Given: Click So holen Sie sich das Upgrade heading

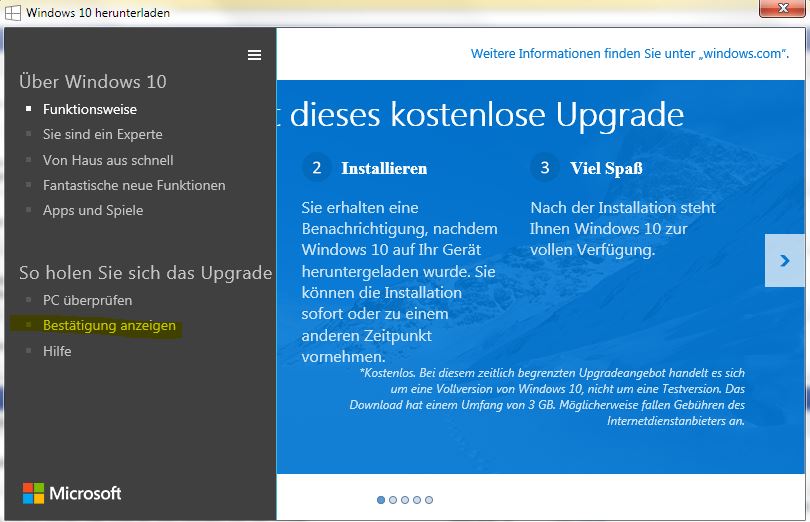Looking at the screenshot, I should [x=146, y=273].
